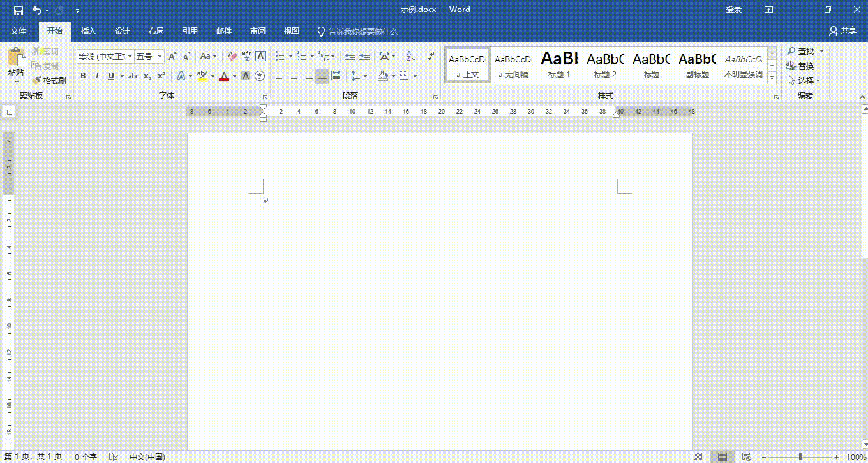Clear all formatting with the eraser icon
Viewport: 868px width, 463px height.
pos(232,56)
